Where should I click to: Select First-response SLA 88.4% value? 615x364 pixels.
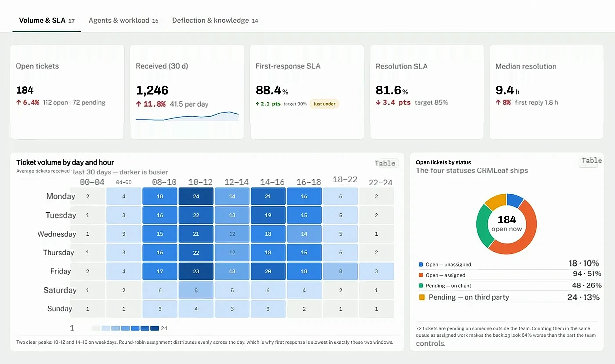pyautogui.click(x=272, y=90)
